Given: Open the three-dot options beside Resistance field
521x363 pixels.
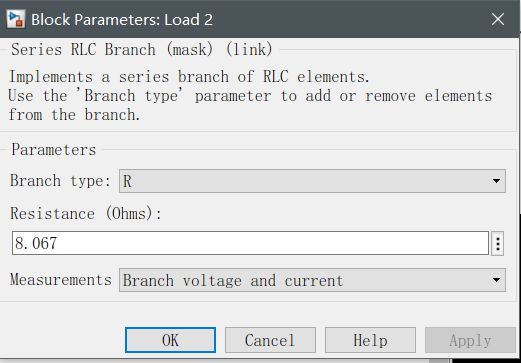Looking at the screenshot, I should coord(497,244).
